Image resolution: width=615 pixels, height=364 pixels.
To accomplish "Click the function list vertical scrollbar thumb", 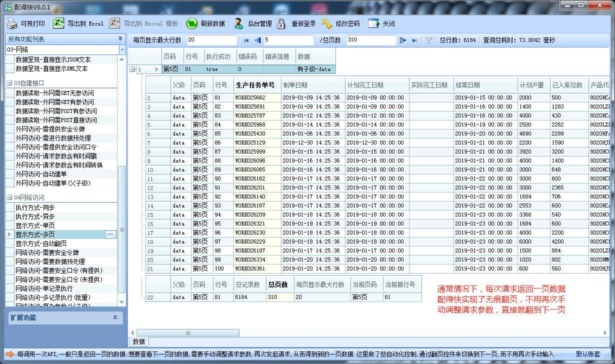I will tap(121, 228).
